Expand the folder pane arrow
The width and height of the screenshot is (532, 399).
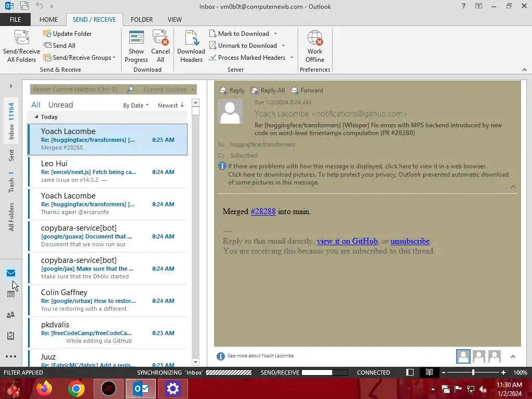coord(11,86)
